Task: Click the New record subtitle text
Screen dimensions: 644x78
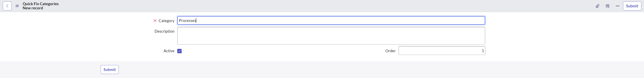Action: click(33, 8)
